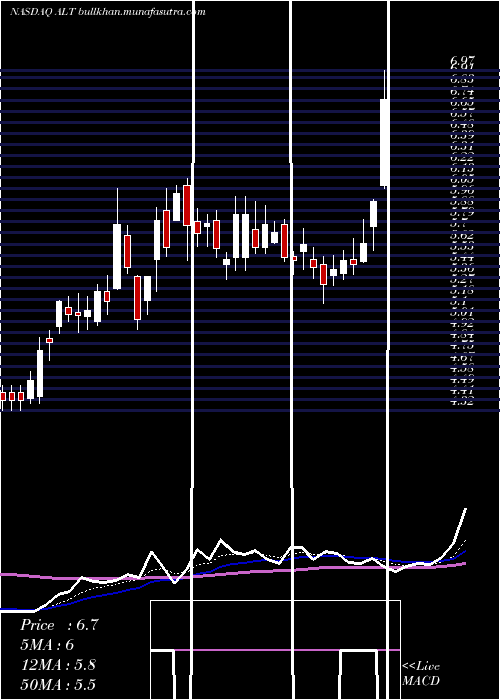Click the 5MA : 6 legend text
500x700 pixels.
tap(47, 645)
